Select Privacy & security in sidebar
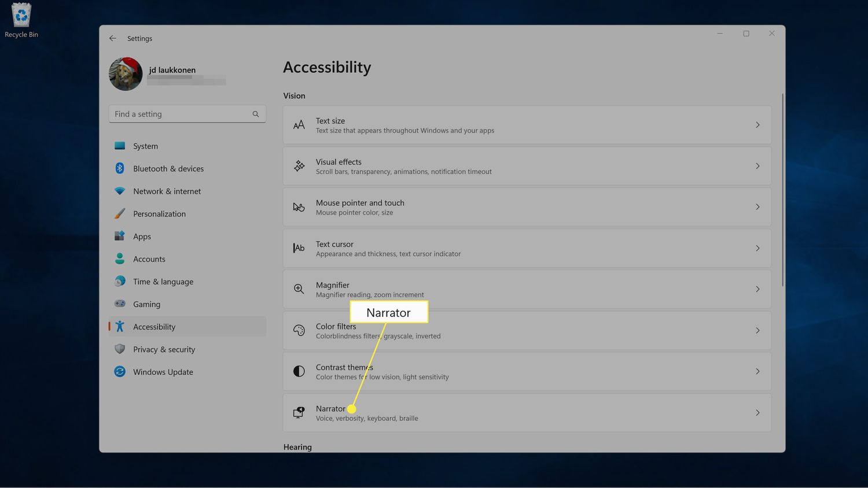 [x=187, y=349]
